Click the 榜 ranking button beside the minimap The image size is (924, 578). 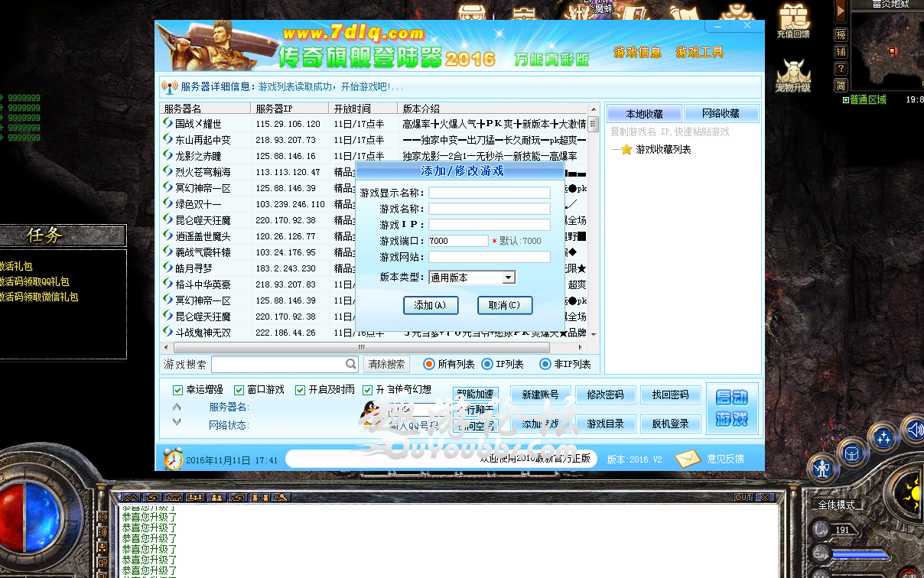841,35
